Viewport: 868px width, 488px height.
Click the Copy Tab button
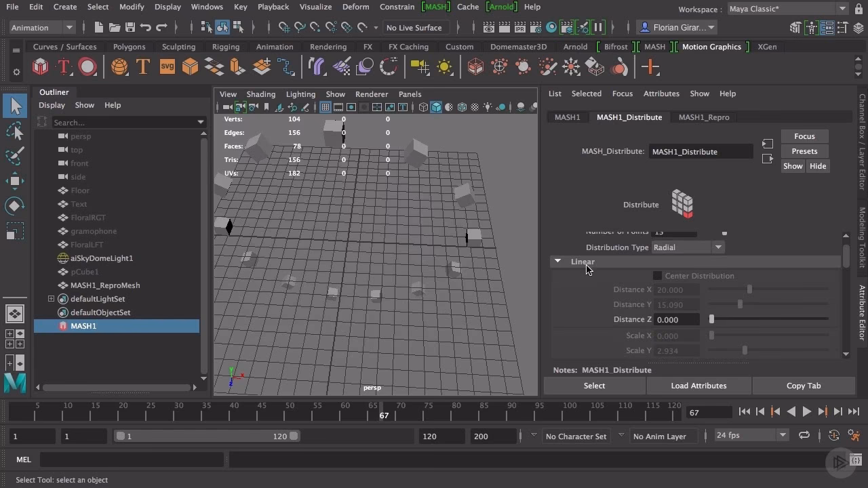tap(804, 386)
